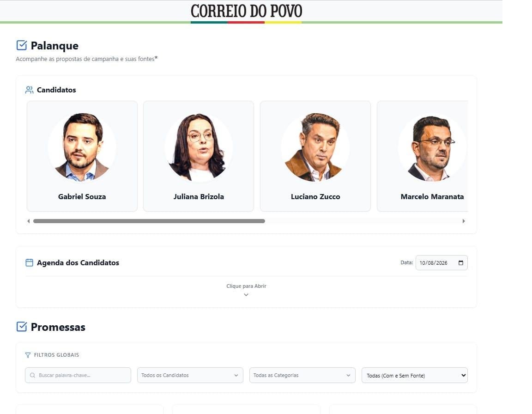532x414 pixels.
Task: Click 'Clique para Abrir' to expand agenda
Action: click(x=246, y=286)
